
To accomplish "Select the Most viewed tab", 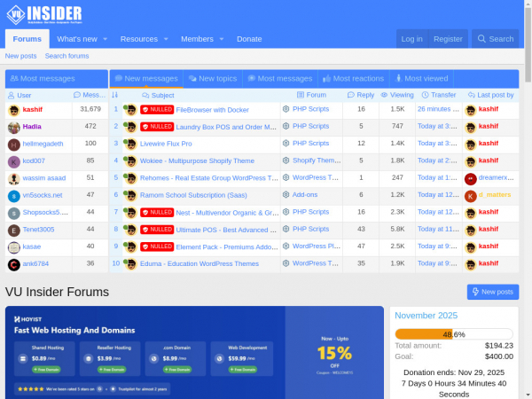I will [x=421, y=79].
